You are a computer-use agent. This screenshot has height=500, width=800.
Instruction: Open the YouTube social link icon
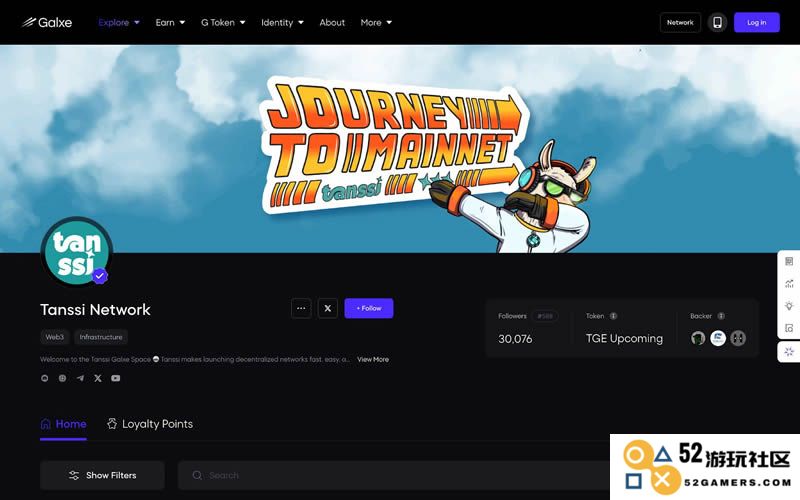pyautogui.click(x=116, y=378)
